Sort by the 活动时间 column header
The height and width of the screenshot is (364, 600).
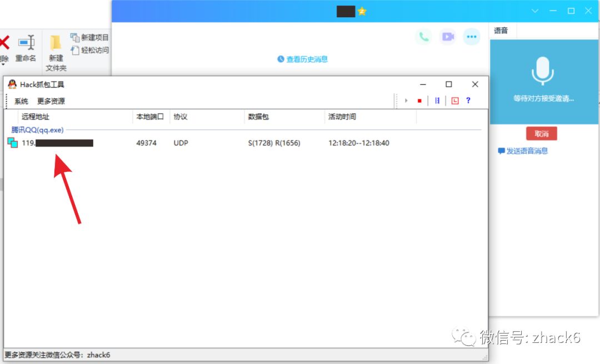pos(371,117)
